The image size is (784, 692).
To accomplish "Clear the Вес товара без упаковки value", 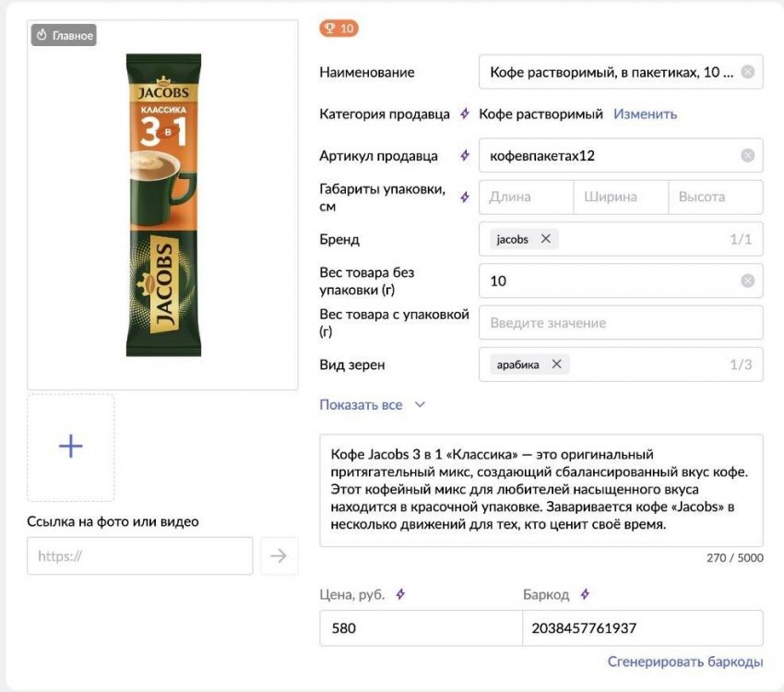I will 747,280.
